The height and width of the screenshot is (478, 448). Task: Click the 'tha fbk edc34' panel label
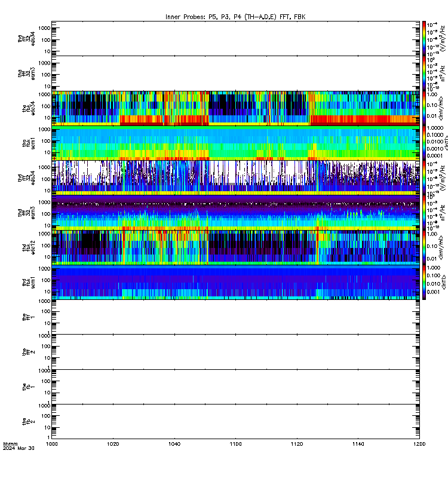tap(29, 108)
